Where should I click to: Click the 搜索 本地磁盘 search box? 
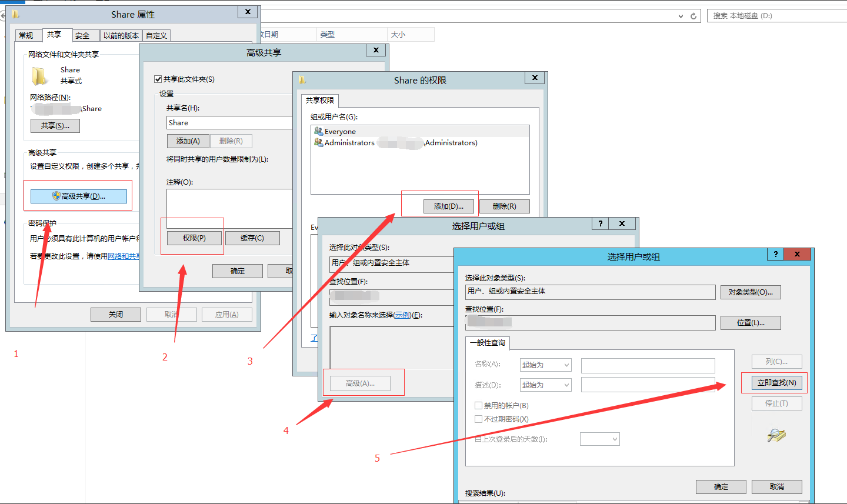pos(775,16)
